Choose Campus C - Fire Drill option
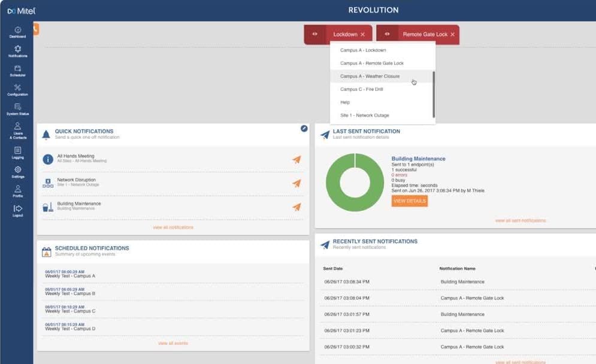596x364 pixels. (x=382, y=89)
